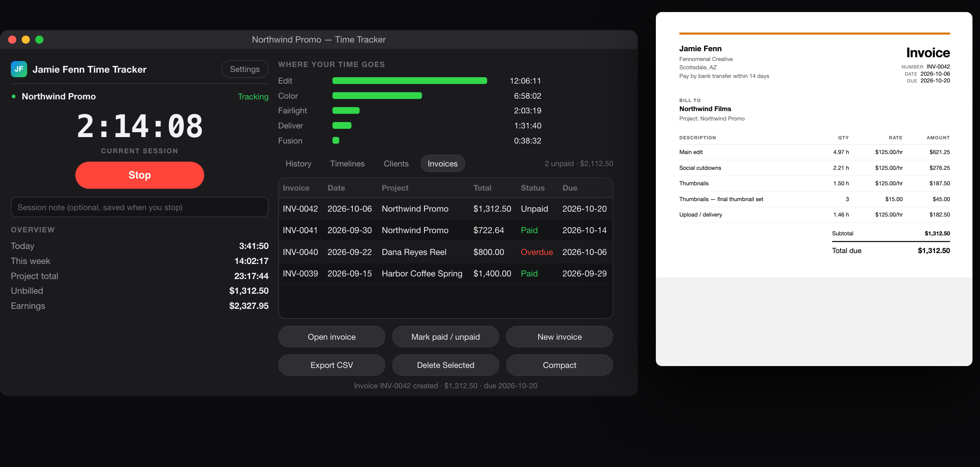
Task: Switch to the Clients tab
Action: point(396,163)
